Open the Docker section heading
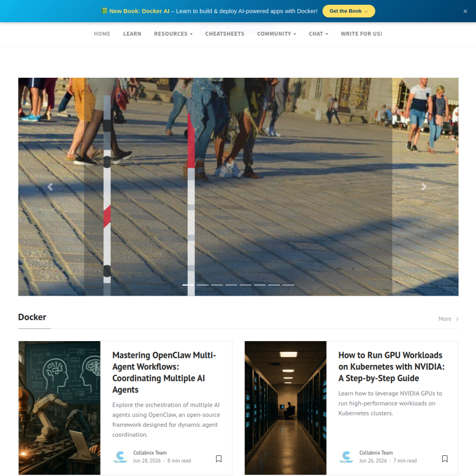476x476 pixels. [32, 317]
